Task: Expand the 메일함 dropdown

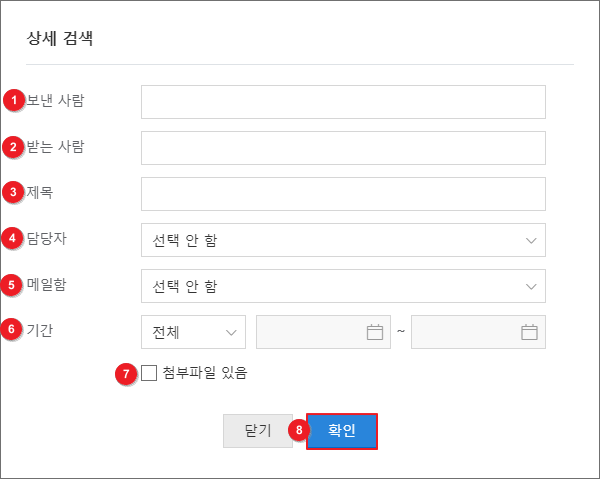Action: click(343, 287)
